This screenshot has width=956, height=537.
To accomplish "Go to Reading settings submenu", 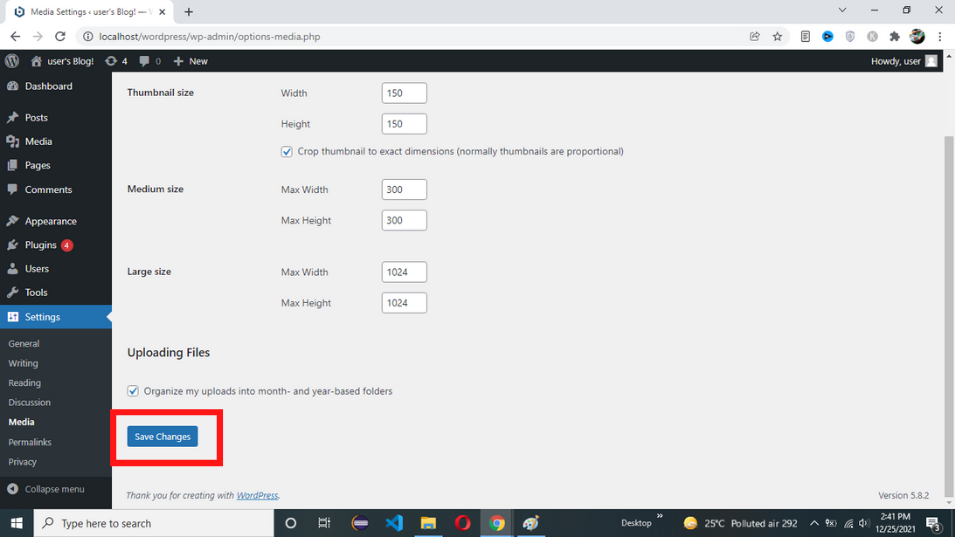I will [x=24, y=383].
